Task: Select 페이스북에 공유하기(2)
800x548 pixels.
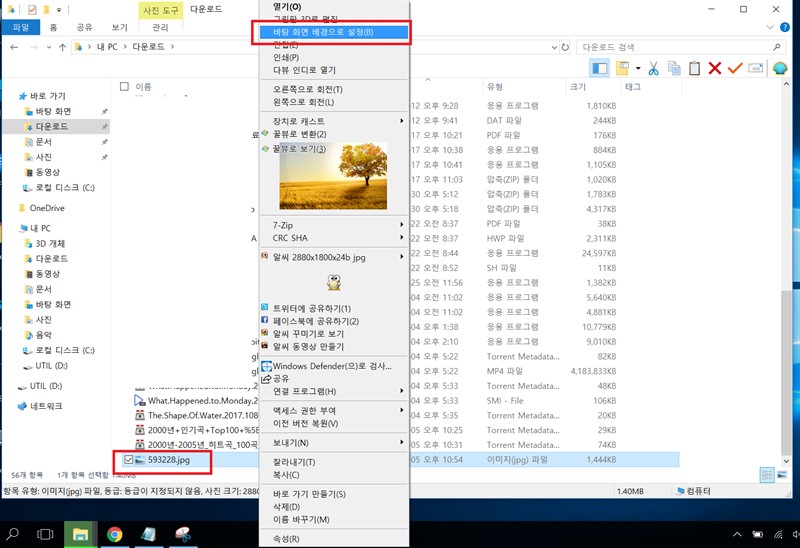Action: (x=334, y=321)
